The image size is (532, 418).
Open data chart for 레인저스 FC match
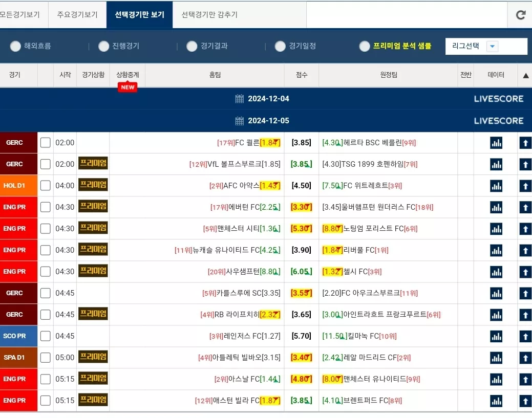[x=496, y=336]
